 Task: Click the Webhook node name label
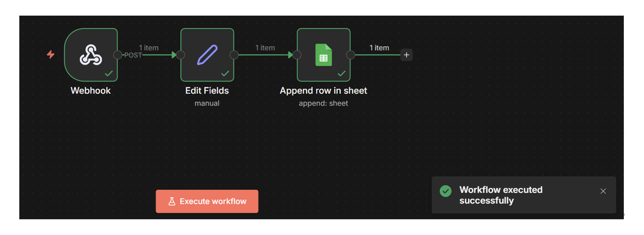tap(90, 91)
